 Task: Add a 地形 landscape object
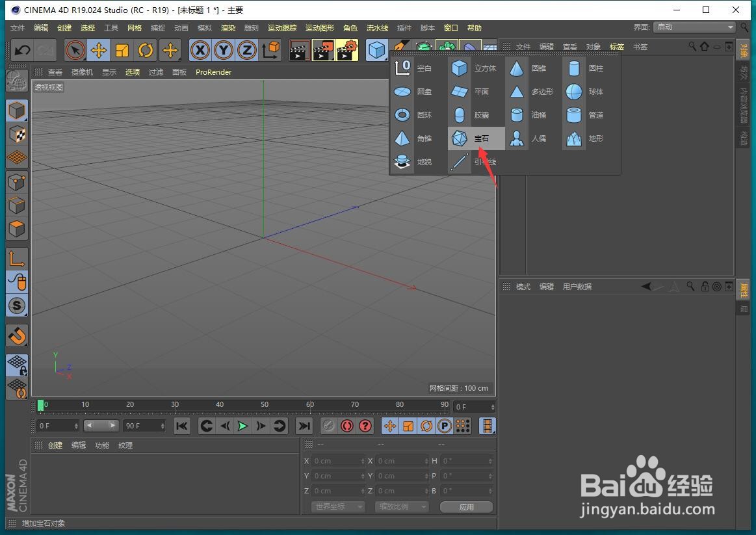[x=590, y=138]
